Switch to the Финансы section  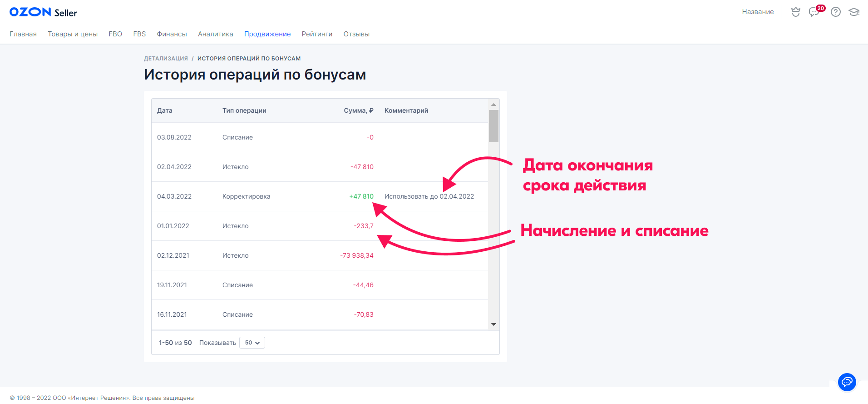[172, 34]
